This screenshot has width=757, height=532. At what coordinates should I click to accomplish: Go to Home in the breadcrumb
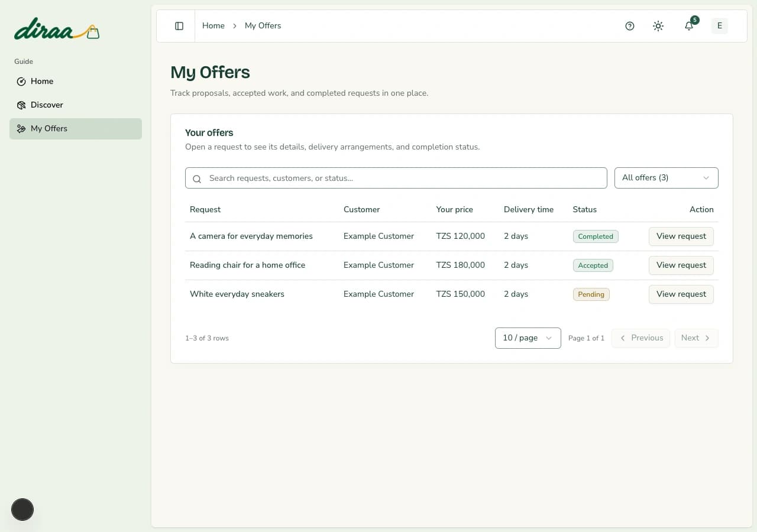[x=213, y=26]
